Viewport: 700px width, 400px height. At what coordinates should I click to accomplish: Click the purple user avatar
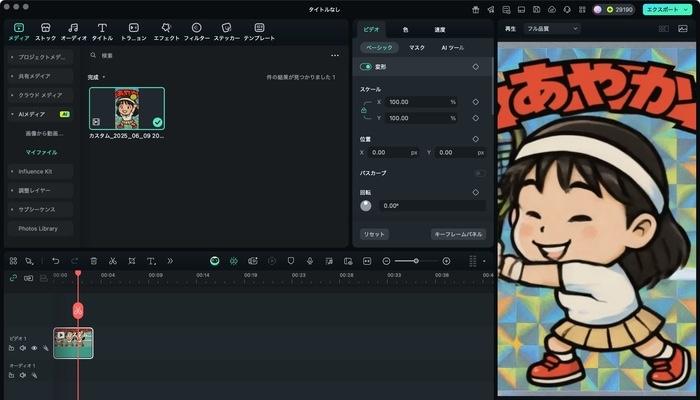598,9
